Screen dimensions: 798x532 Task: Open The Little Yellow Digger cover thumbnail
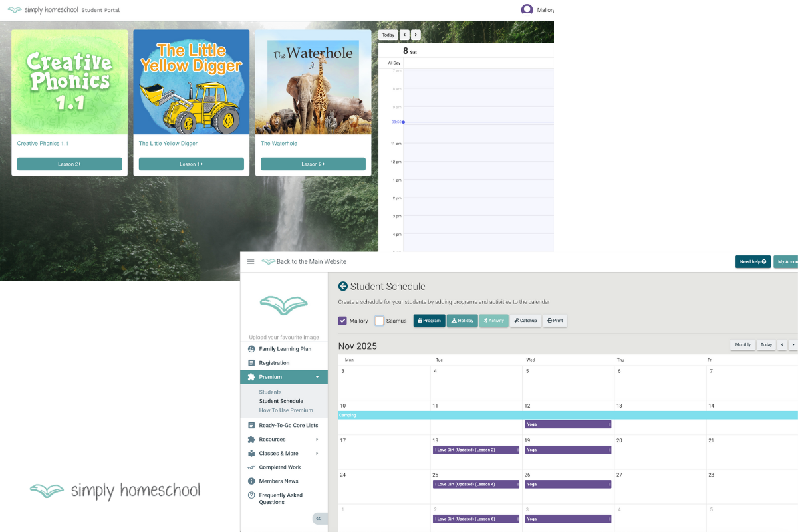[191, 82]
